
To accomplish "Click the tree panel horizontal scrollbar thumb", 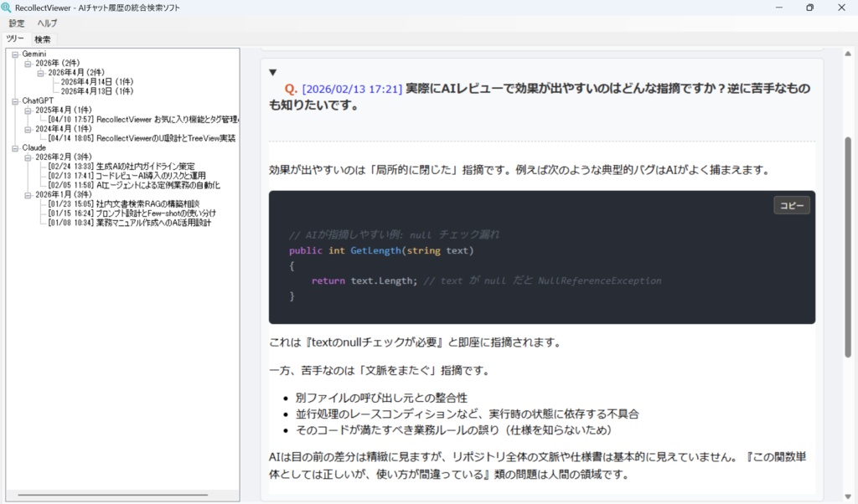I will (113, 496).
